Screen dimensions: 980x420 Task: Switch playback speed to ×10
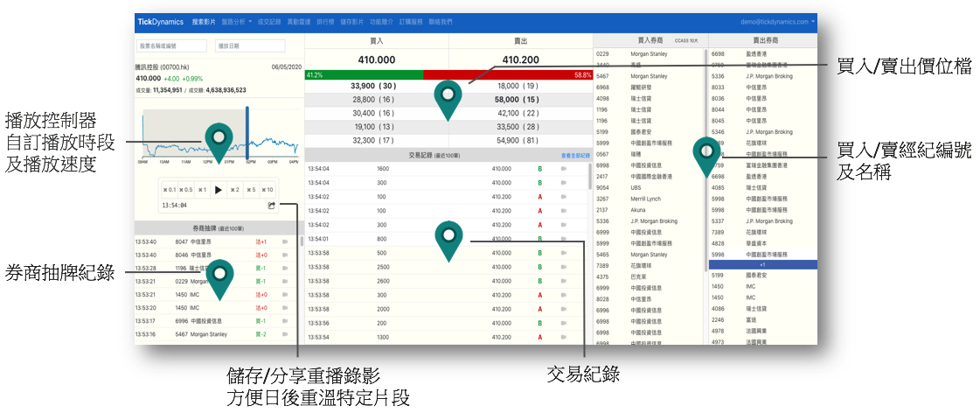[x=268, y=190]
